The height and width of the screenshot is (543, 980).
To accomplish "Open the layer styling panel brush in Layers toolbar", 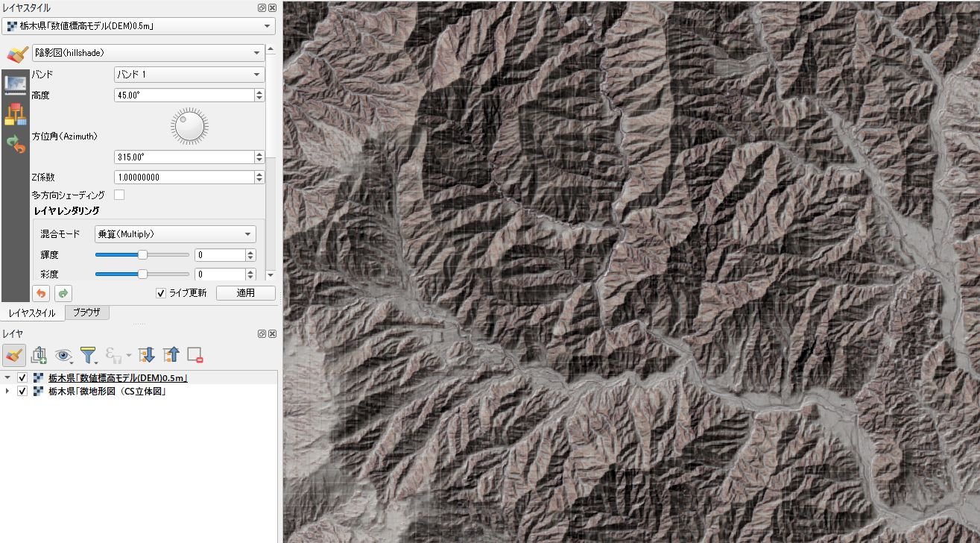I will (14, 354).
